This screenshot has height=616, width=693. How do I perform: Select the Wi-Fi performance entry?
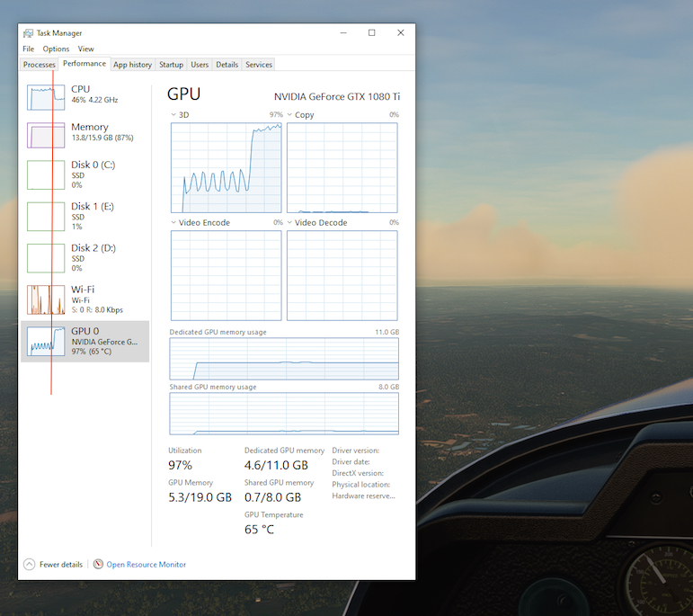[84, 299]
